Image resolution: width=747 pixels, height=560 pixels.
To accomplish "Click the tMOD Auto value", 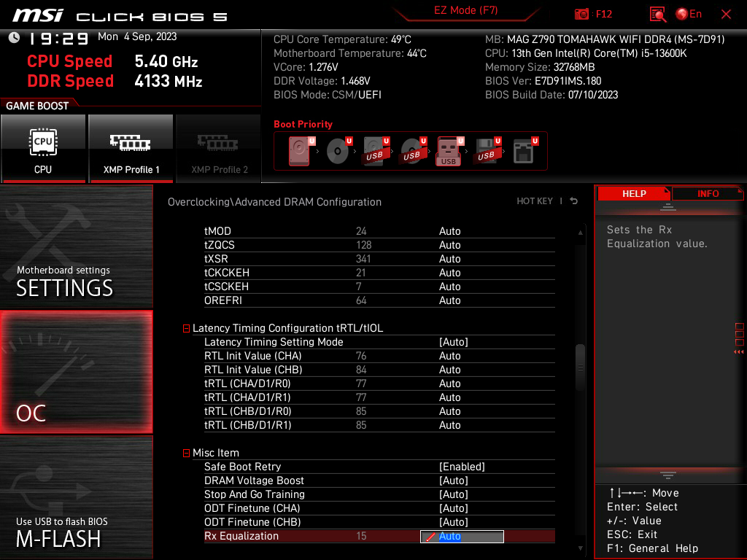I will (449, 231).
